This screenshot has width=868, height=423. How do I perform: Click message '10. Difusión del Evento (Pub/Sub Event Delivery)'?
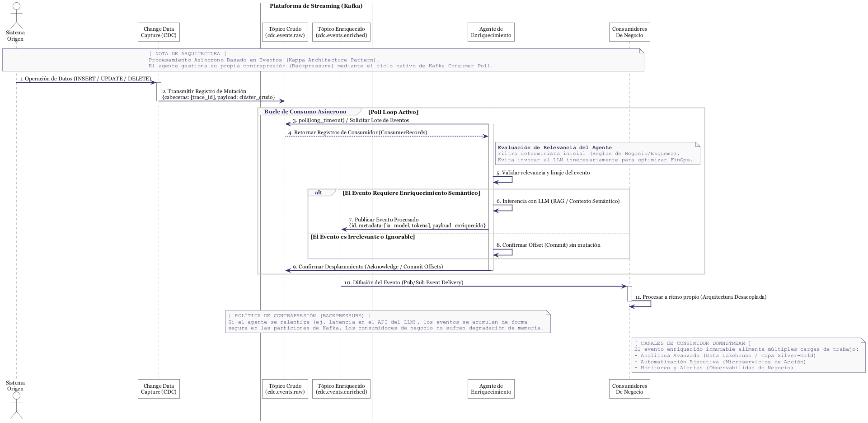pyautogui.click(x=404, y=282)
